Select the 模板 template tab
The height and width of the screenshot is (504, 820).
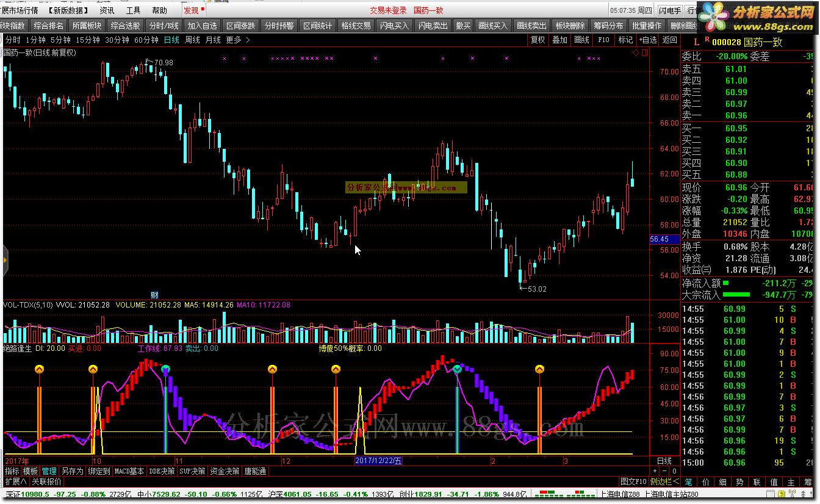point(30,471)
